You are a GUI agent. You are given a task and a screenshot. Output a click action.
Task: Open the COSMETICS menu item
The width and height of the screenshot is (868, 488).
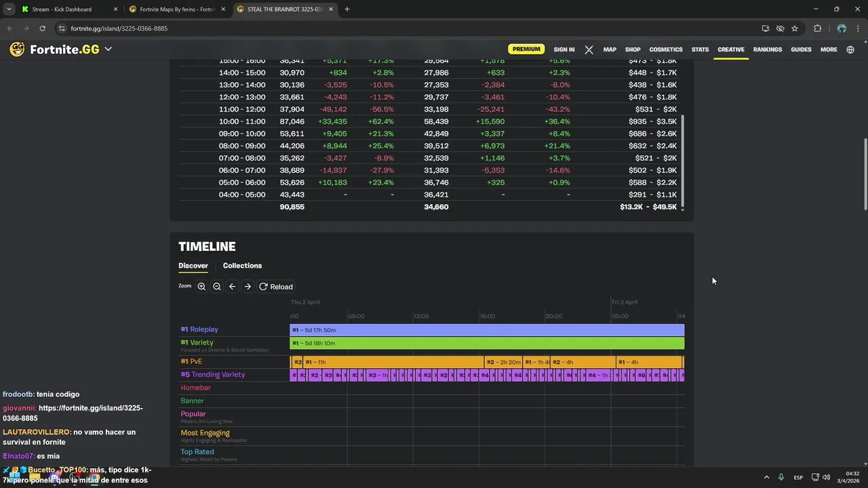tap(666, 49)
